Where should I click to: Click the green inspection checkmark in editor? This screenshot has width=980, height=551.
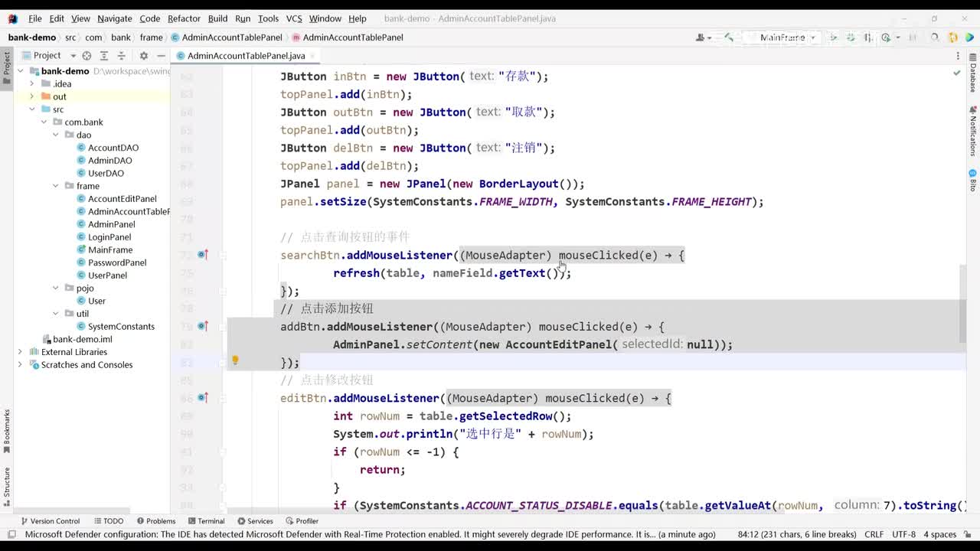point(956,73)
